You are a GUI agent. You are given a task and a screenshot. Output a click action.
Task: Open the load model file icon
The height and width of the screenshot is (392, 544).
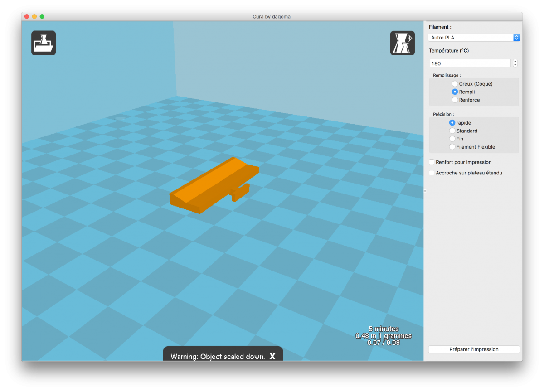coord(44,43)
